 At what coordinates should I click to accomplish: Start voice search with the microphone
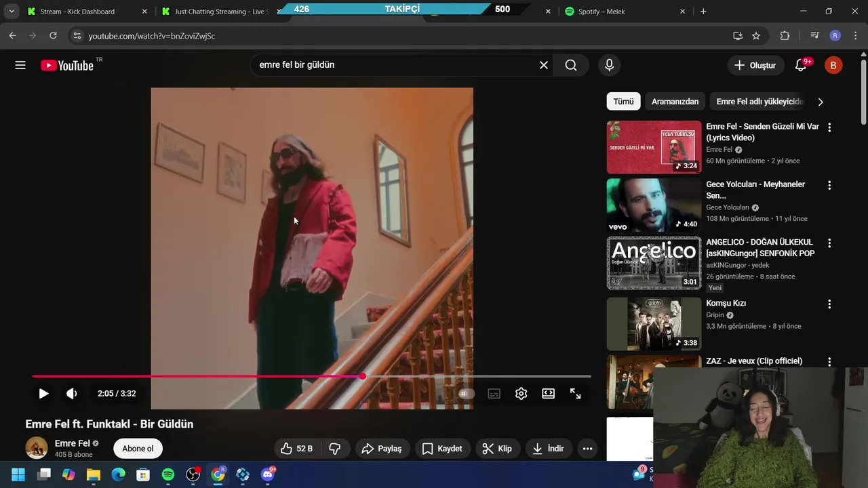coord(609,65)
